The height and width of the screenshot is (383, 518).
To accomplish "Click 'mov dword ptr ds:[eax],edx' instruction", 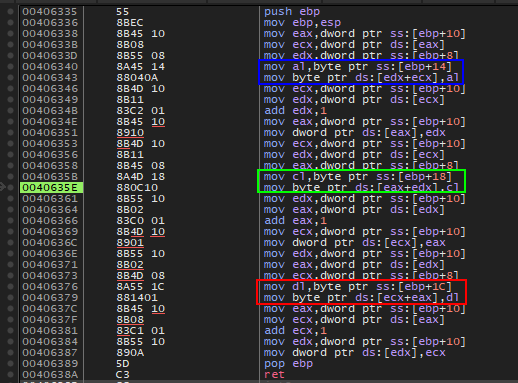I will (355, 133).
